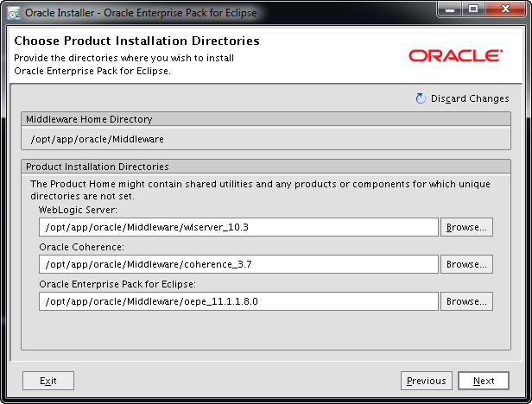Click the Middleware Home Directory header
The image size is (532, 404).
[266, 119]
